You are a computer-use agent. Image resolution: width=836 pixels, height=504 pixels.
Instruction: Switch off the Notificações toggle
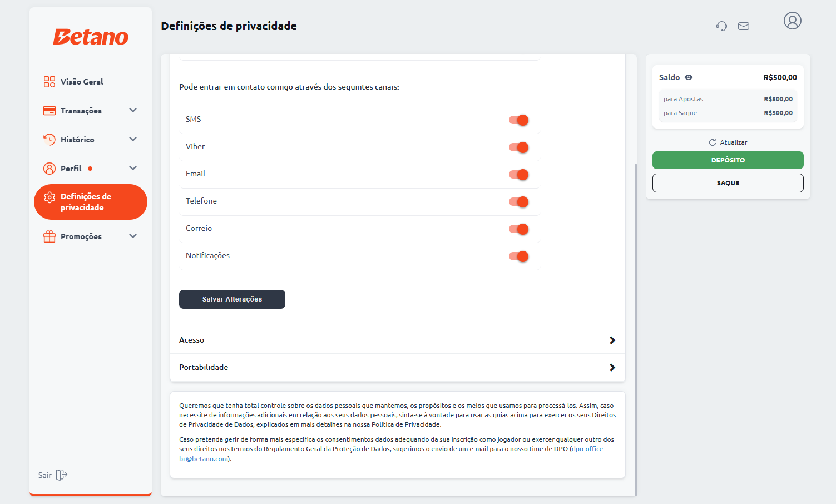[518, 256]
